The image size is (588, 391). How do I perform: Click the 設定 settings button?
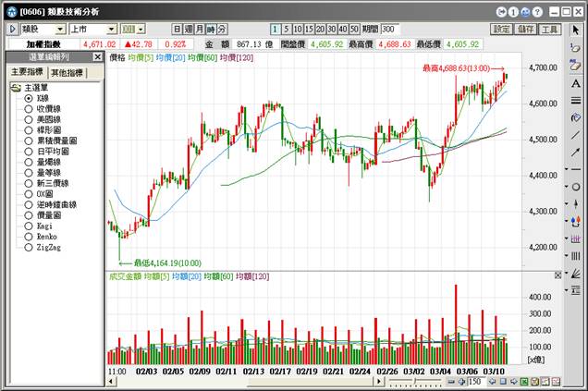pos(502,30)
